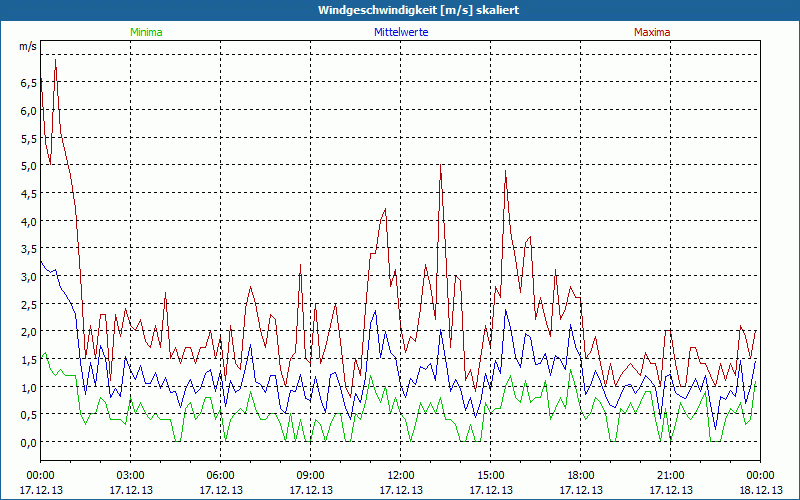Click the 21:00 time axis label

pos(670,476)
